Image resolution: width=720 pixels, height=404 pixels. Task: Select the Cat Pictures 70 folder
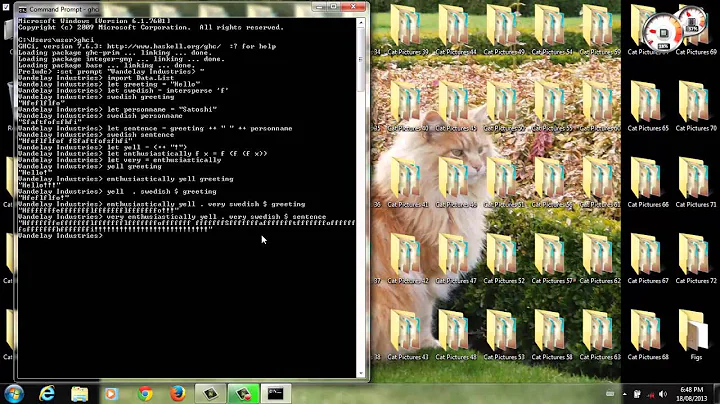click(x=696, y=107)
